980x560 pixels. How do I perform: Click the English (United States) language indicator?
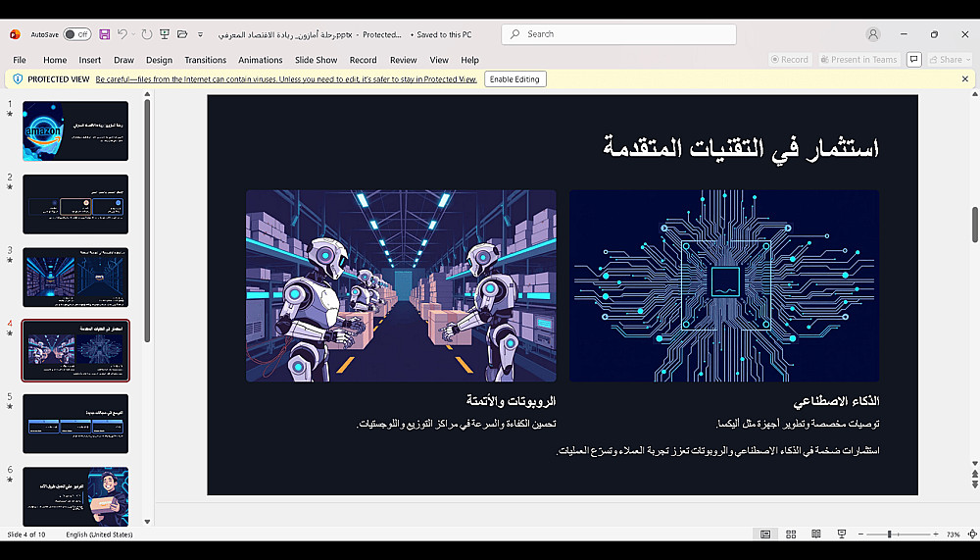(x=99, y=535)
